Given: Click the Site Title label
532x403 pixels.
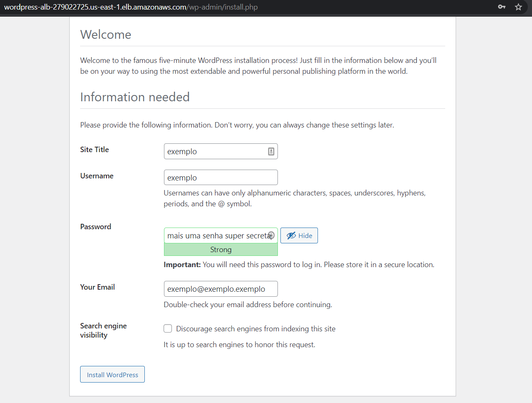Looking at the screenshot, I should tap(94, 149).
